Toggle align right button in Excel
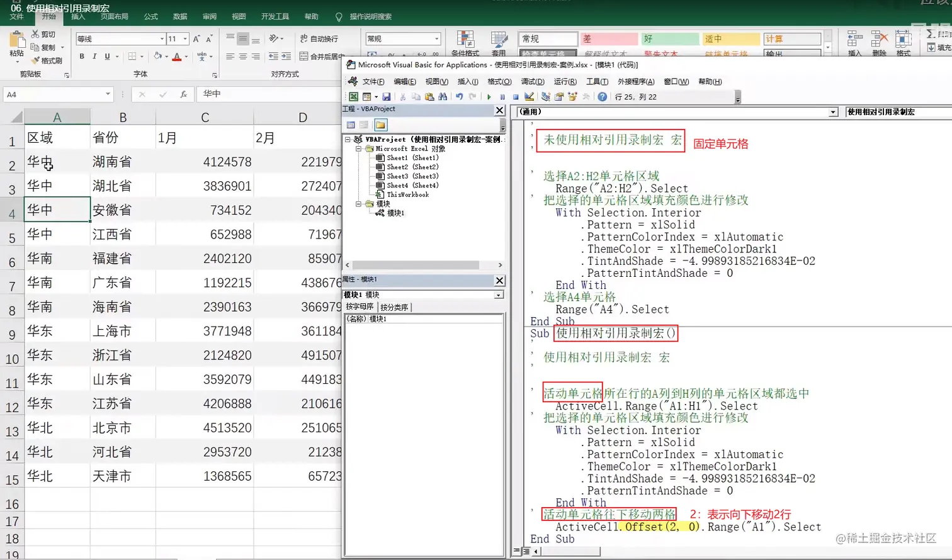This screenshot has height=560, width=952. point(256,57)
